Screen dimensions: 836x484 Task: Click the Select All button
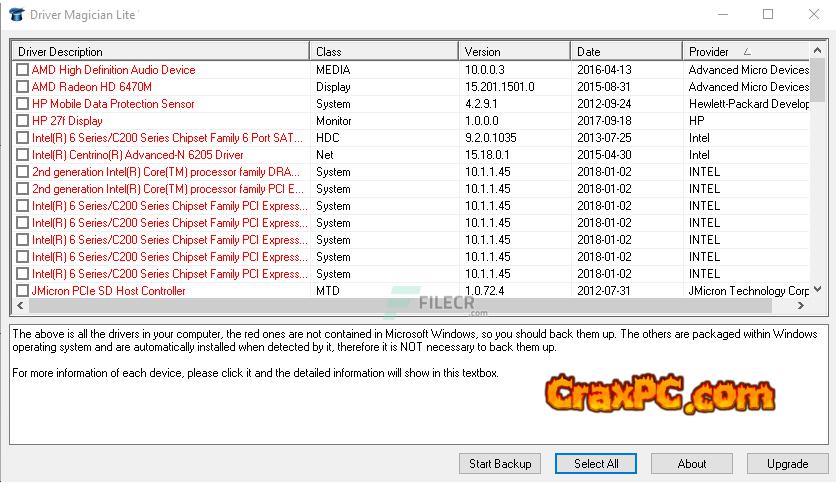pos(596,464)
